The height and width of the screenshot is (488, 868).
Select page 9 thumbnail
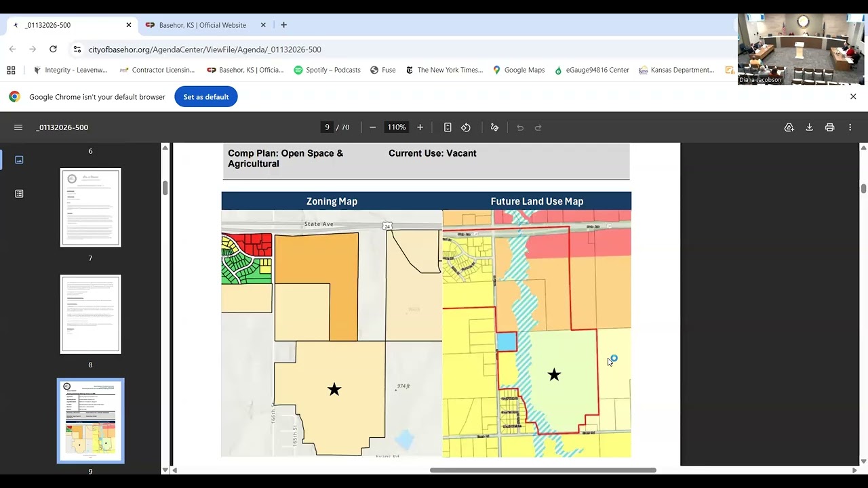coord(90,420)
